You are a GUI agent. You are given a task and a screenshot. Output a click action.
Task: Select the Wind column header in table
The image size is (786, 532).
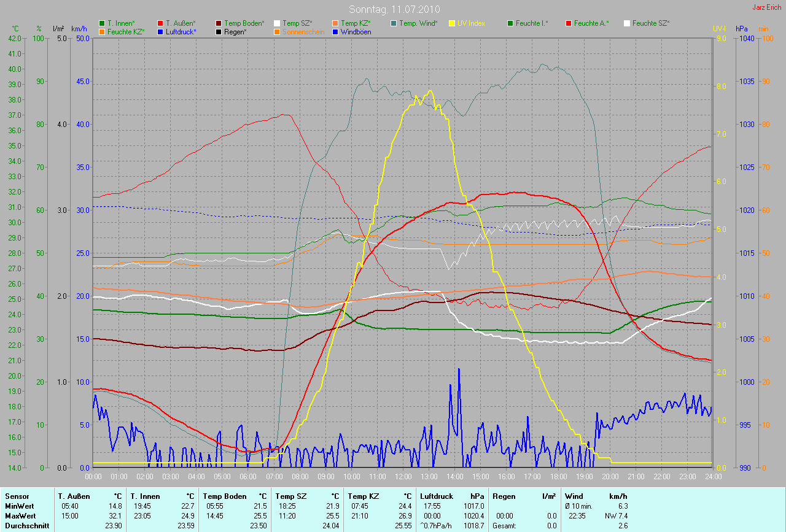[x=574, y=496]
